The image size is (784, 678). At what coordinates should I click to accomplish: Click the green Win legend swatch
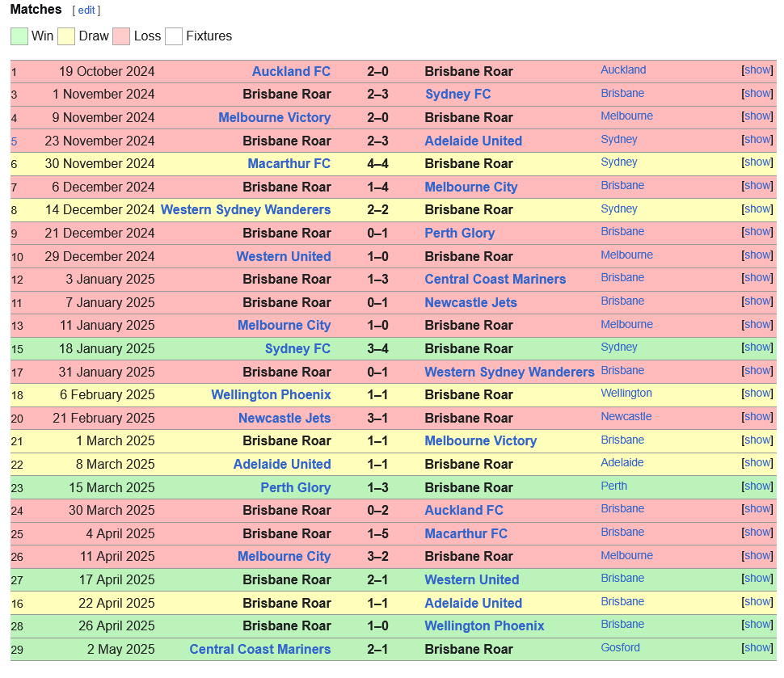tap(19, 36)
